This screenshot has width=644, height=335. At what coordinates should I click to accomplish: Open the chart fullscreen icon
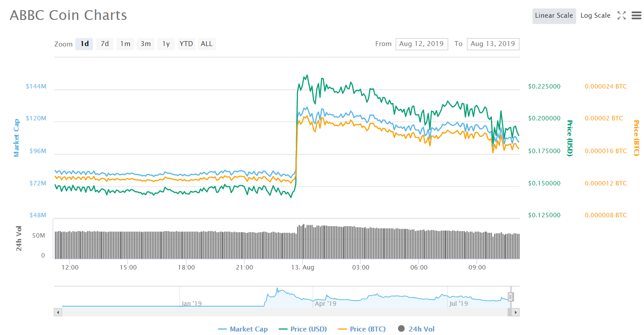pyautogui.click(x=621, y=15)
